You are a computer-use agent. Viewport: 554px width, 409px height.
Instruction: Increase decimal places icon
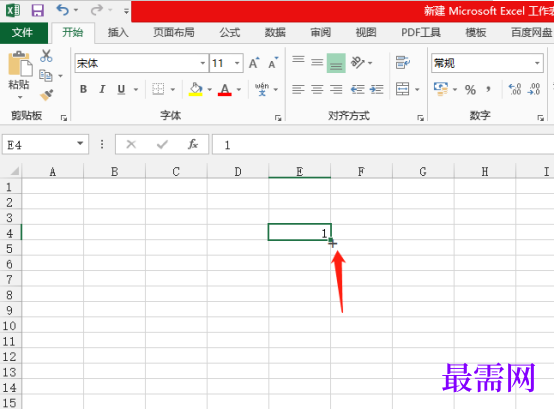click(x=515, y=89)
